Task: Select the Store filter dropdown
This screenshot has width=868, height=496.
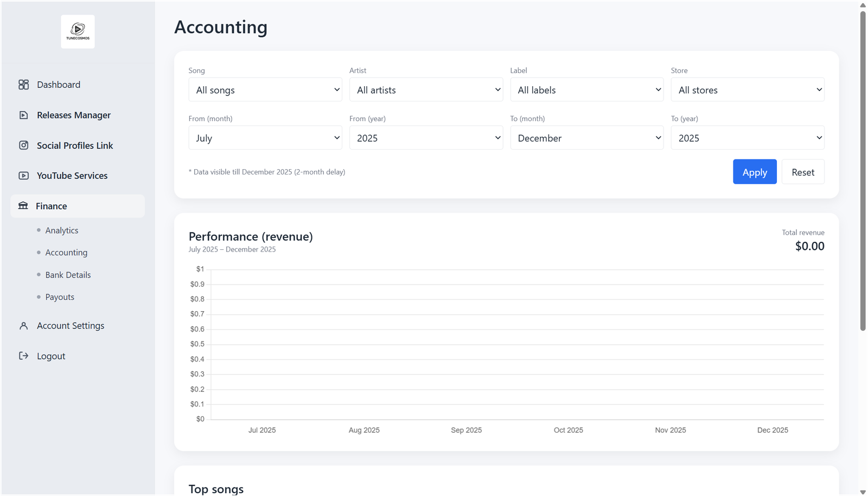Action: pos(747,90)
